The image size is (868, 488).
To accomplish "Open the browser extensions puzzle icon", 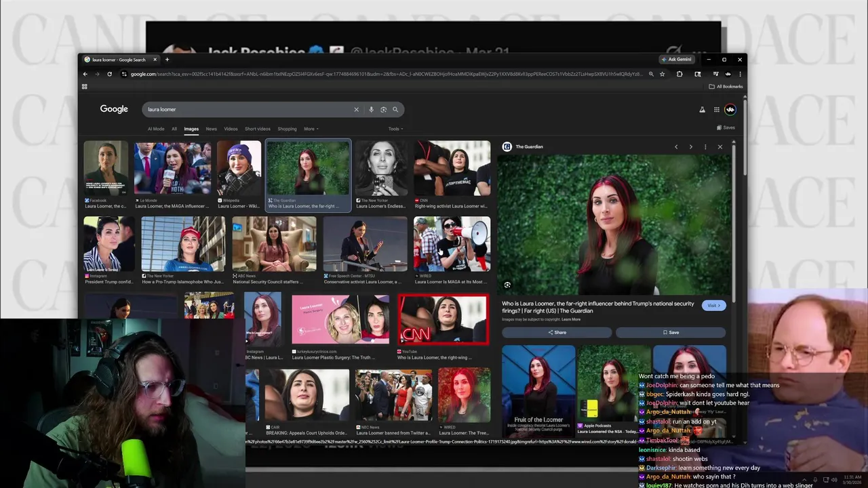I will (679, 74).
